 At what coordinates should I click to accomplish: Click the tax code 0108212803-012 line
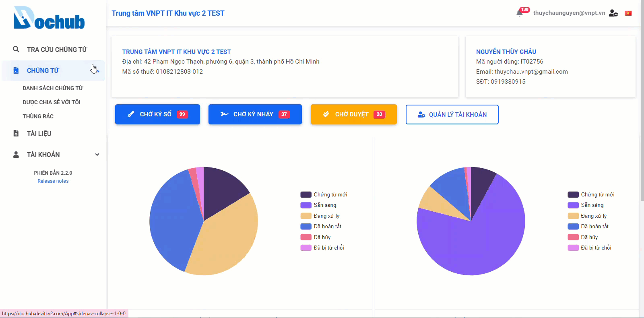coord(162,72)
